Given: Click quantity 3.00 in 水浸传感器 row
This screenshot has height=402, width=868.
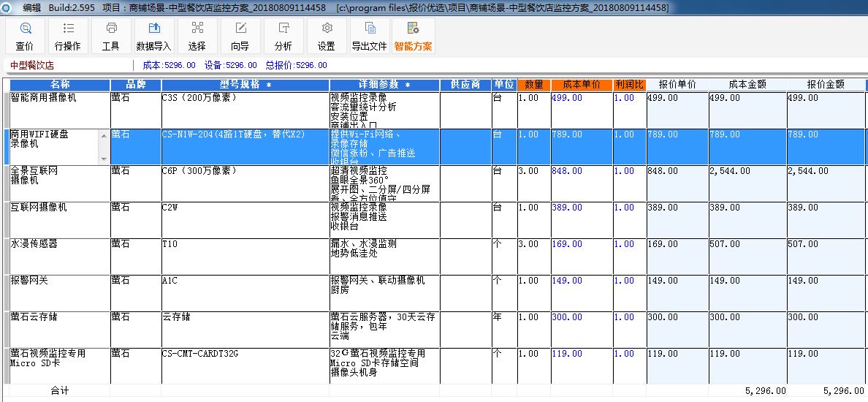Looking at the screenshot, I should [534, 257].
